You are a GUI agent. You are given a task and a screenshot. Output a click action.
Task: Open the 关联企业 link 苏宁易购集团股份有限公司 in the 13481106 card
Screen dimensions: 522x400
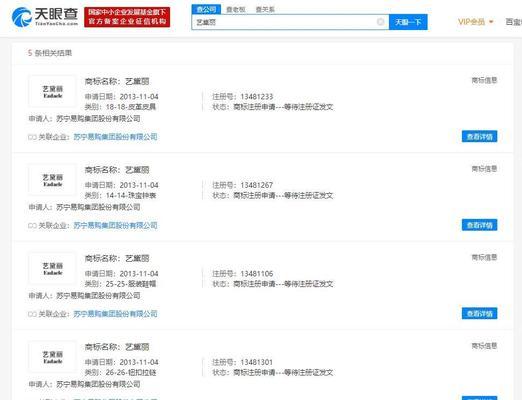[115, 314]
